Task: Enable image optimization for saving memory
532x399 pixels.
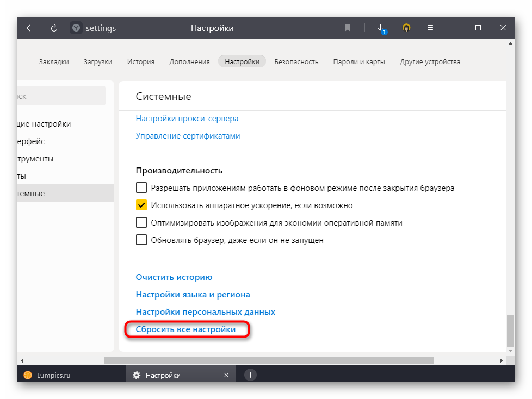Action: (141, 222)
